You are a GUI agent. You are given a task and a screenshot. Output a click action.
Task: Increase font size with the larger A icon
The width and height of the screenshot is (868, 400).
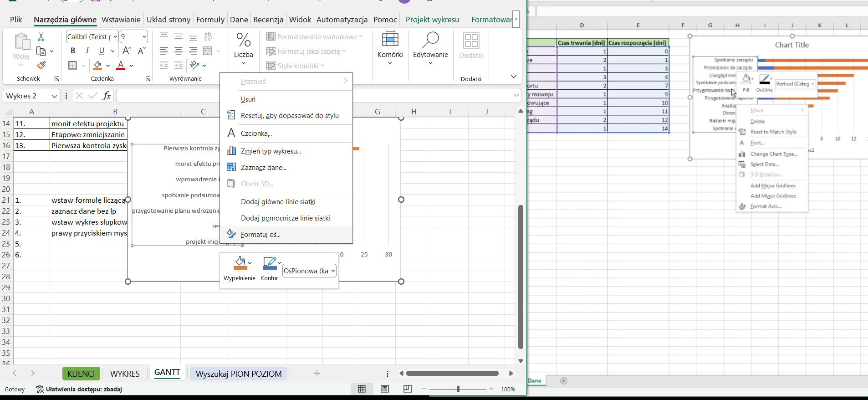[127, 51]
